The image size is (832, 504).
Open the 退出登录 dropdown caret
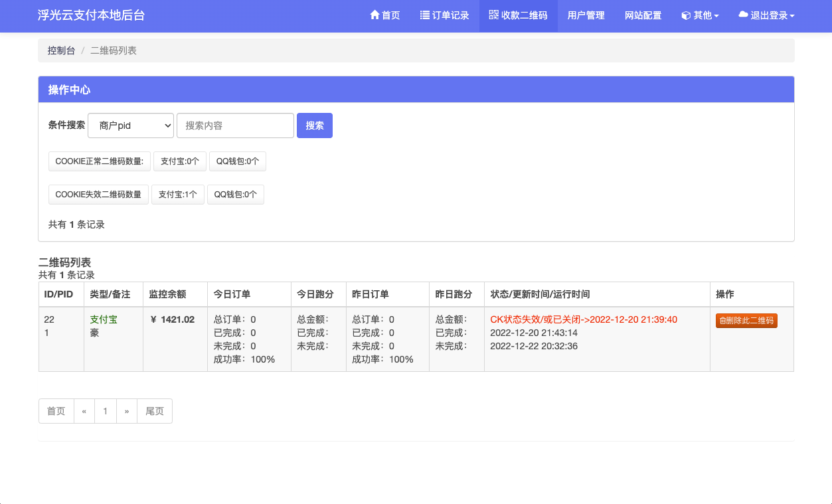(x=792, y=16)
